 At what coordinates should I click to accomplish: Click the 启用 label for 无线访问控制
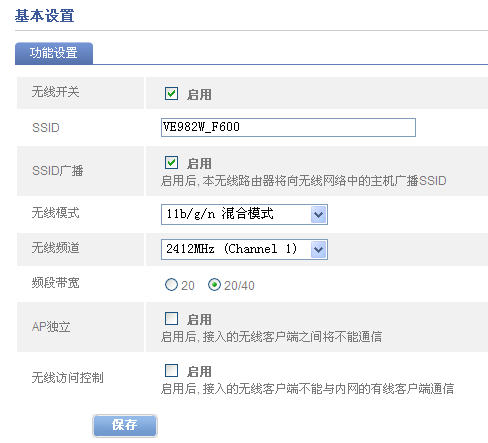point(199,372)
